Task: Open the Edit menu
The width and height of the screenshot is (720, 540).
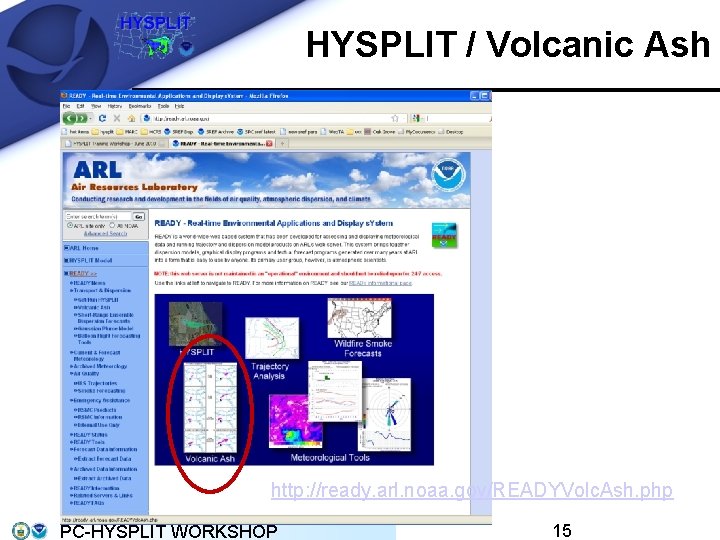Action: pyautogui.click(x=80, y=106)
